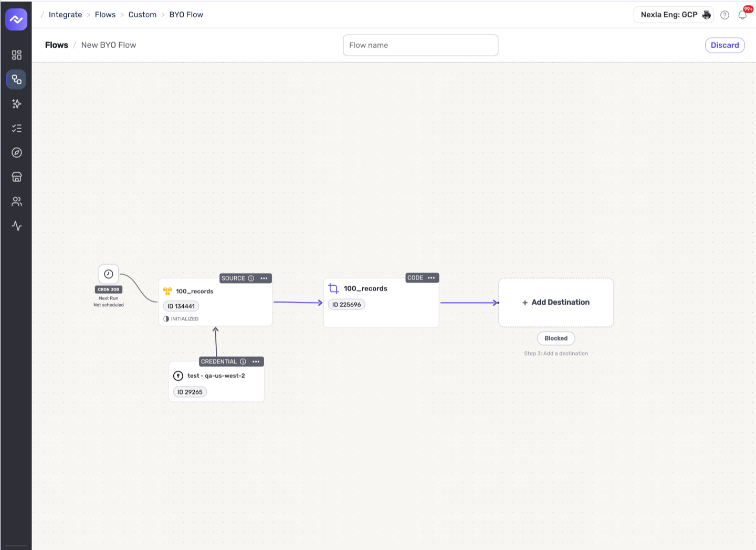Click the Flows breadcrumb in top bar
The width and height of the screenshot is (756, 550).
coord(105,15)
